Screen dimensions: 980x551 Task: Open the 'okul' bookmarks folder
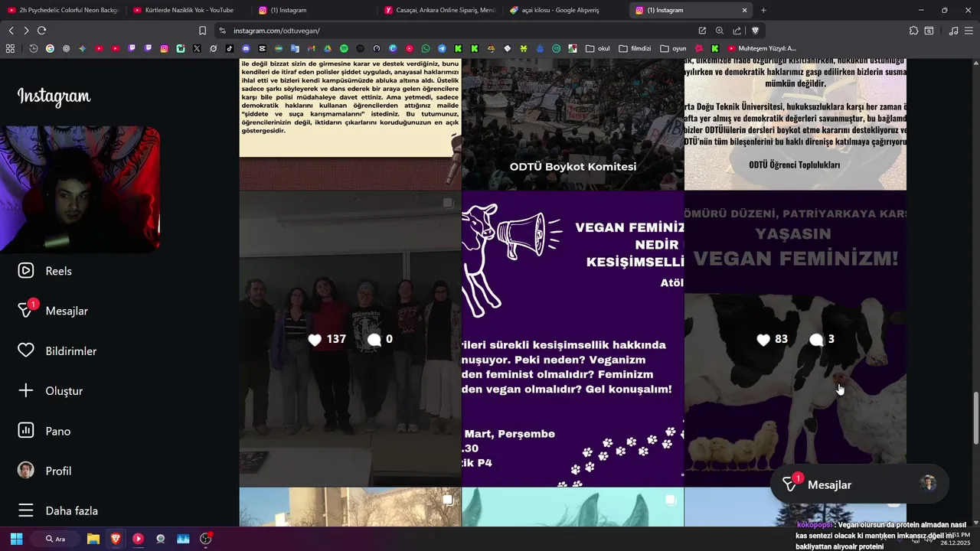click(597, 48)
